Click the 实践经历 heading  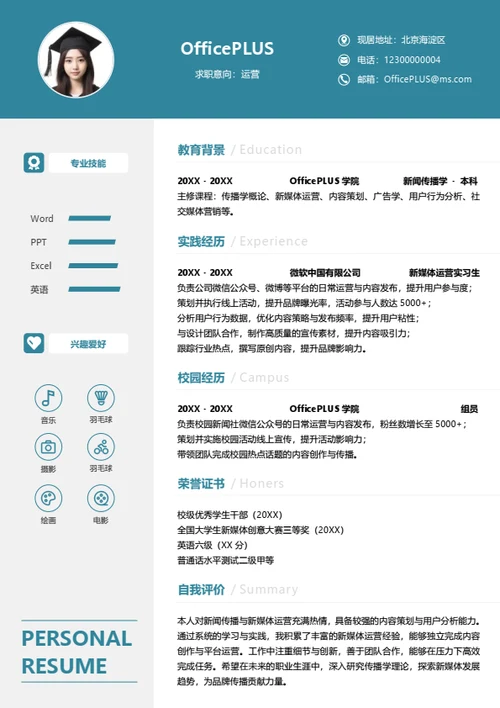click(201, 242)
